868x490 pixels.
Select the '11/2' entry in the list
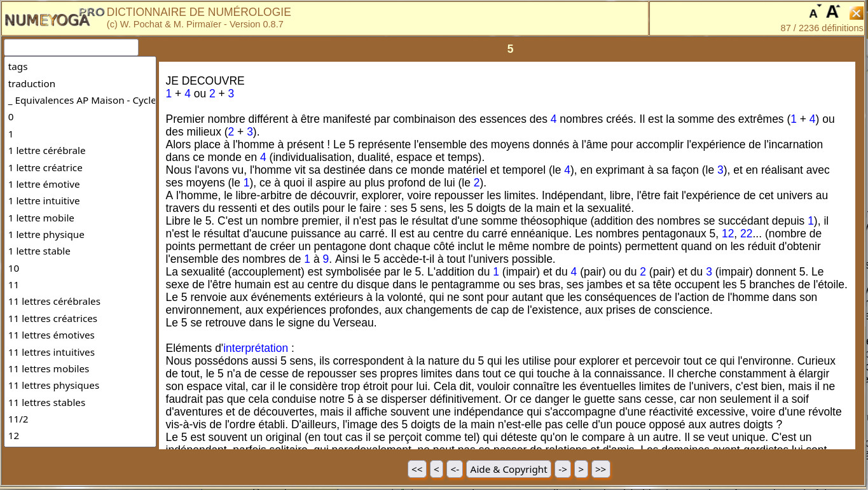[80, 419]
